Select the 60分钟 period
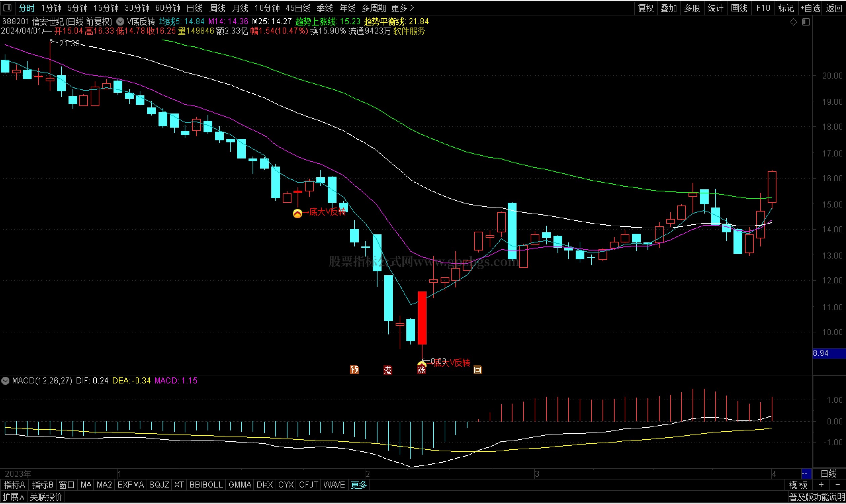Screen dimensions: 846x504 tap(168, 8)
